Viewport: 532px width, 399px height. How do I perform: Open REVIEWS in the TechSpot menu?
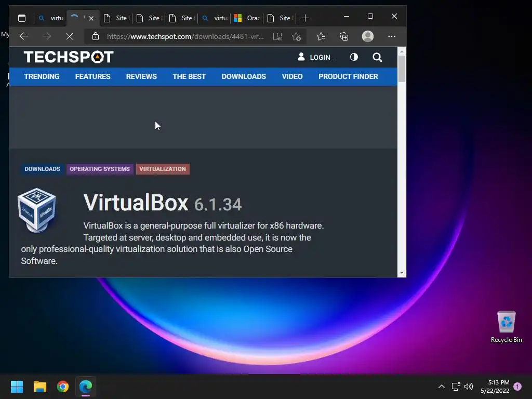point(141,77)
